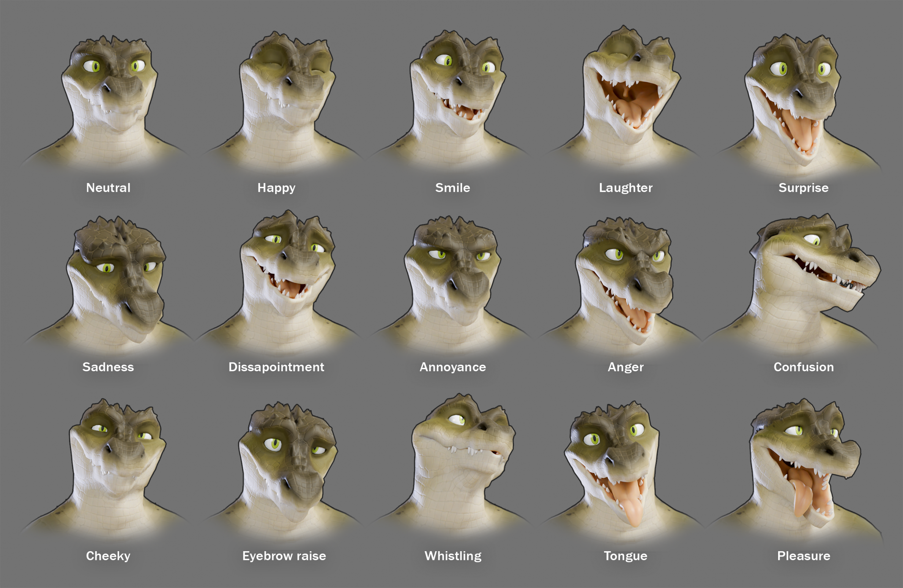Click the "Laughter" caption text

(626, 188)
